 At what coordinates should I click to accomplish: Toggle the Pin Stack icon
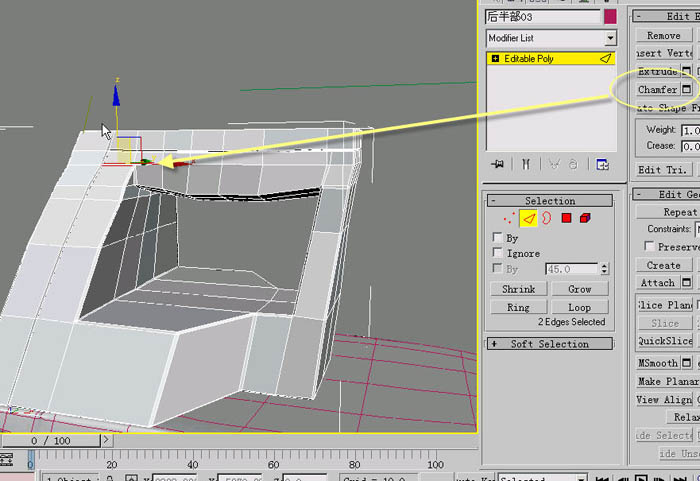click(497, 164)
